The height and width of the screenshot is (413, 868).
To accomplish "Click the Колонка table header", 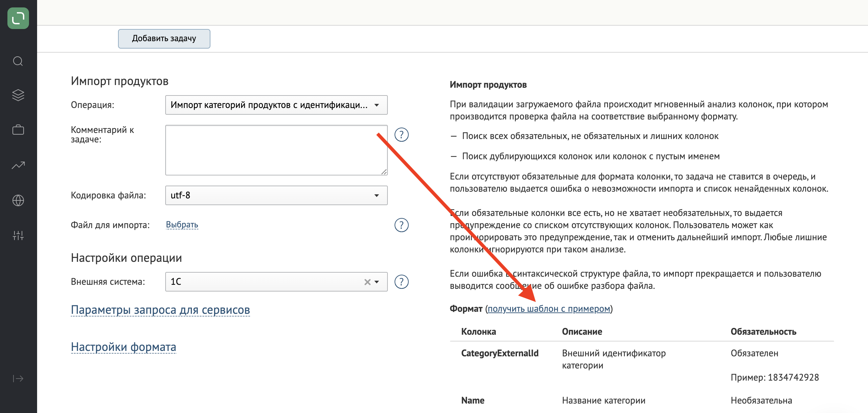I will (x=479, y=332).
